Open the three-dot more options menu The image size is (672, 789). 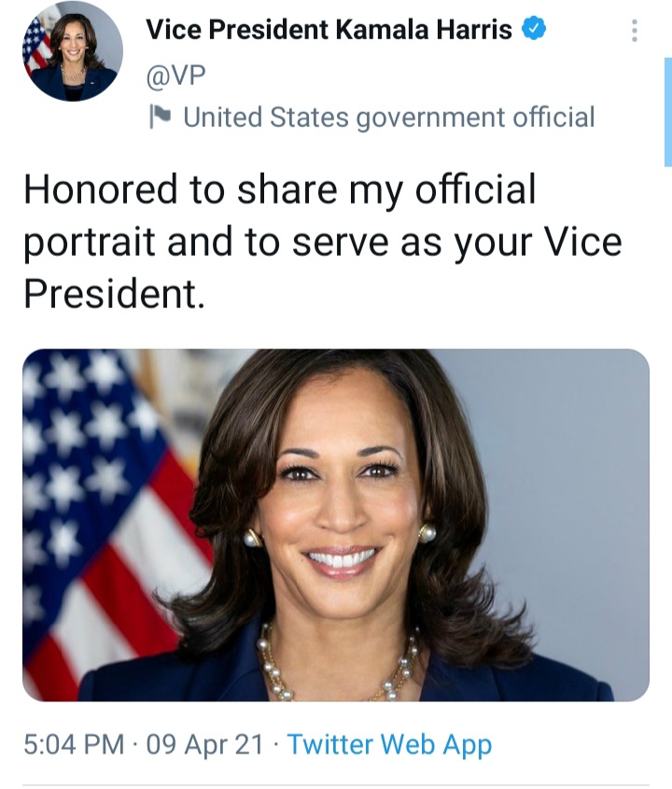click(x=635, y=32)
